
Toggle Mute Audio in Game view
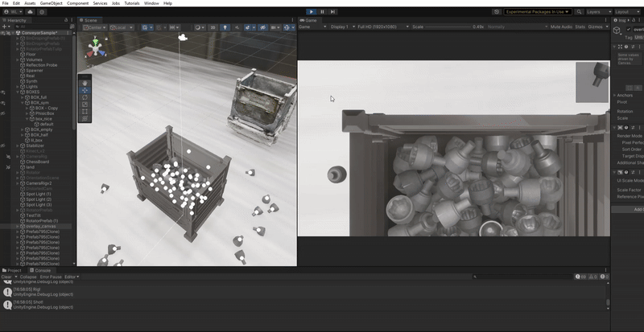click(x=561, y=27)
